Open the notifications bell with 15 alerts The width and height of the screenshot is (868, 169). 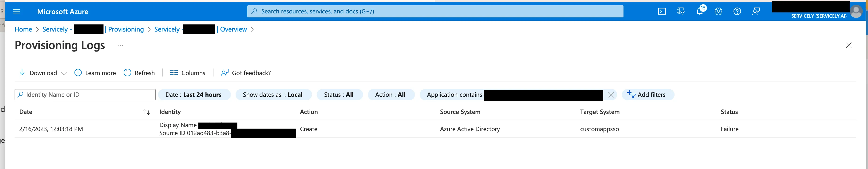[700, 11]
